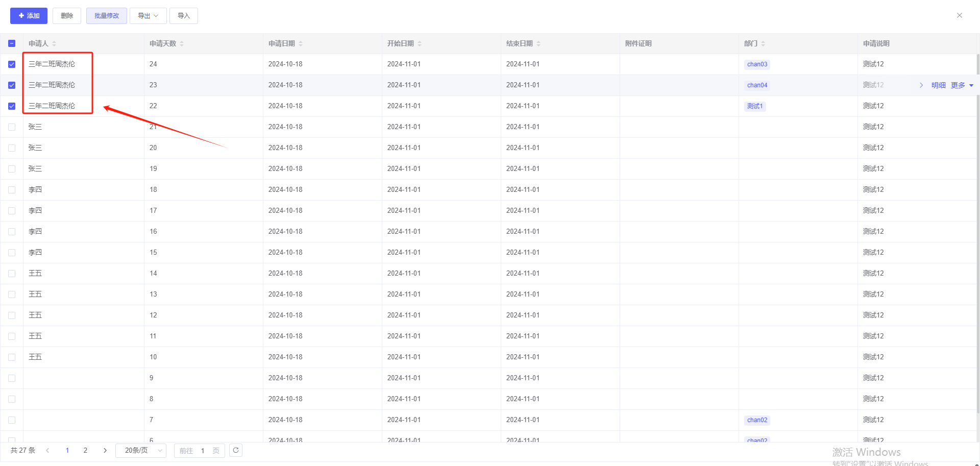The width and height of the screenshot is (980, 466).
Task: Sort by 申请人 column sort icon
Action: 54,44
